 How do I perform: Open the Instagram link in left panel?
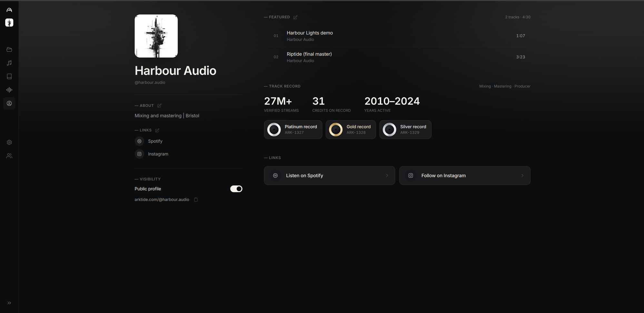pyautogui.click(x=158, y=154)
